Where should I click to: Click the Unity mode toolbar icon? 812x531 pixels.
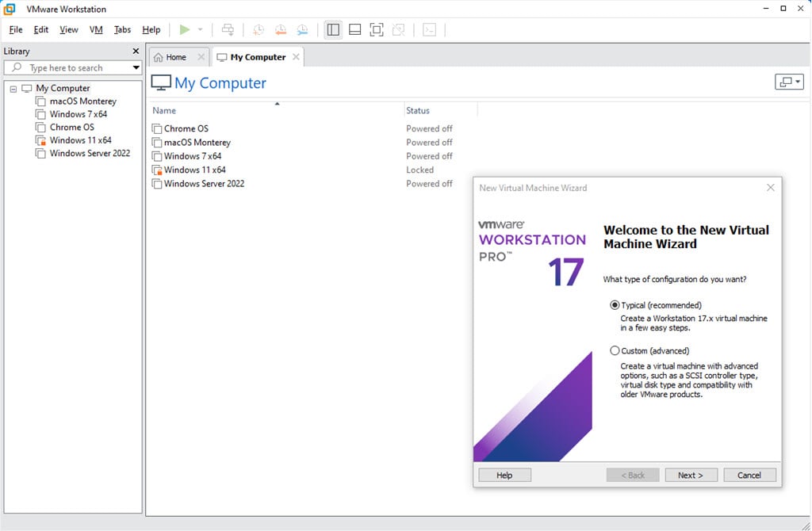(x=398, y=30)
